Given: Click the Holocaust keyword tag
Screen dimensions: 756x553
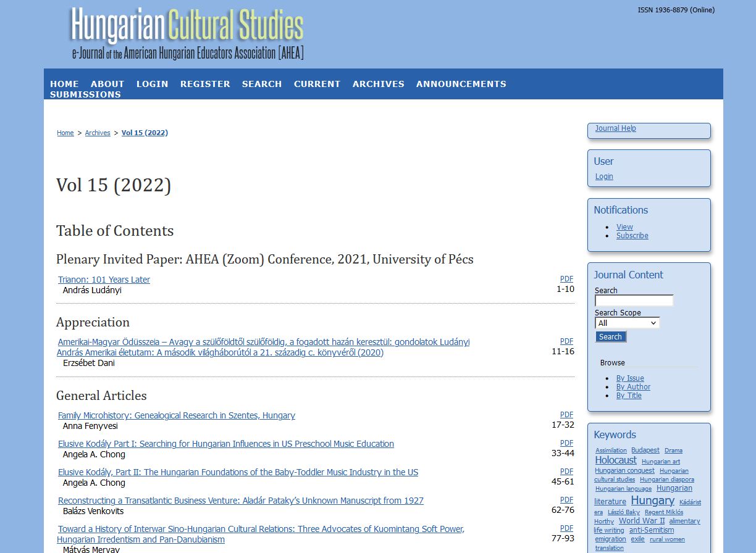Looking at the screenshot, I should click(616, 460).
